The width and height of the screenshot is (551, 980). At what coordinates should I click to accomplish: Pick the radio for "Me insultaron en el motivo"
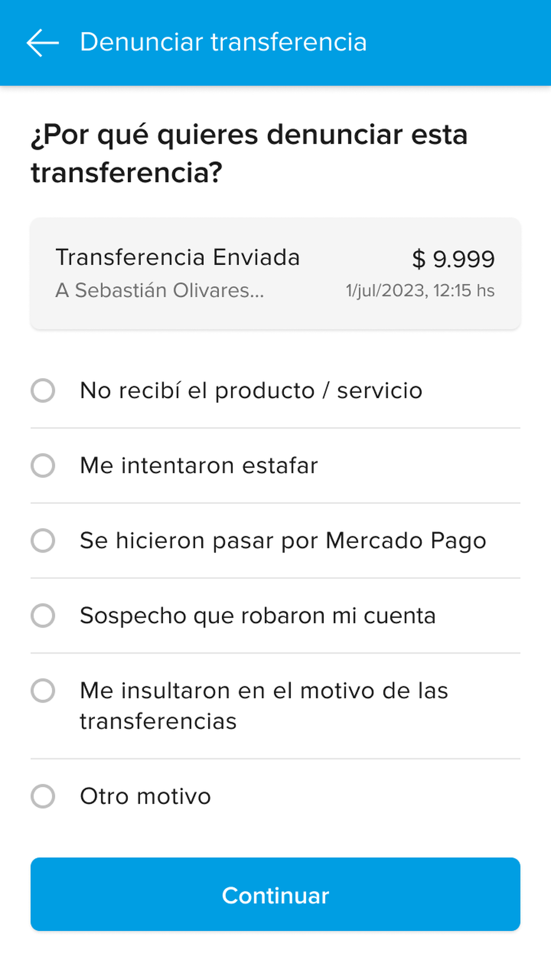pyautogui.click(x=43, y=691)
